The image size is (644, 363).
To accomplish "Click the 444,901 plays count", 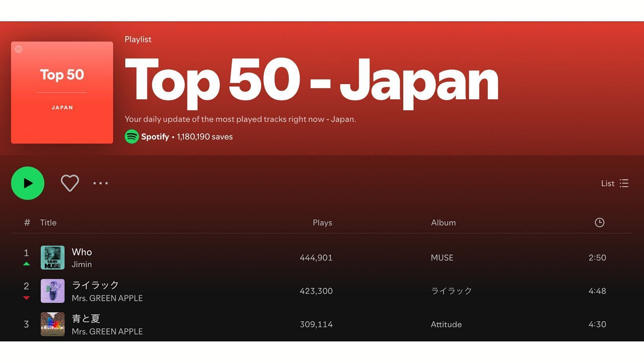I will [316, 258].
